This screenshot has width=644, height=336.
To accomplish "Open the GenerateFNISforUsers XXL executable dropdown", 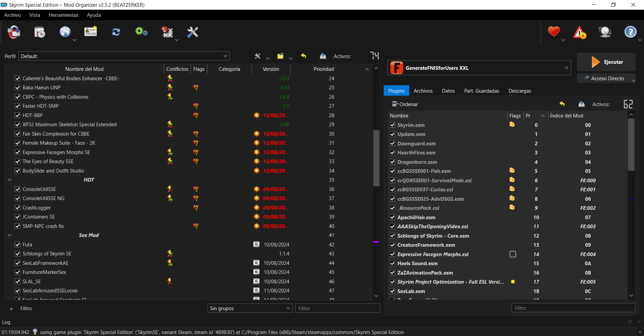I will 479,68.
